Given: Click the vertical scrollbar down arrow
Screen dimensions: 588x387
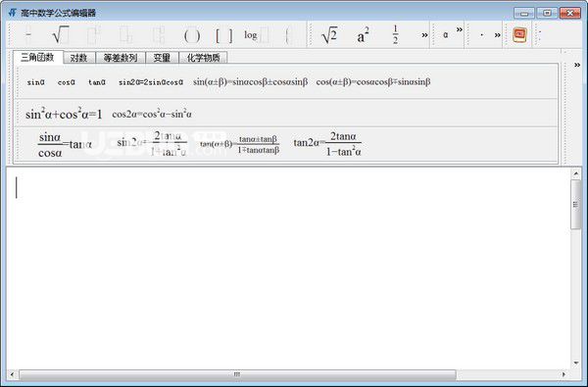Looking at the screenshot, I should click(576, 363).
